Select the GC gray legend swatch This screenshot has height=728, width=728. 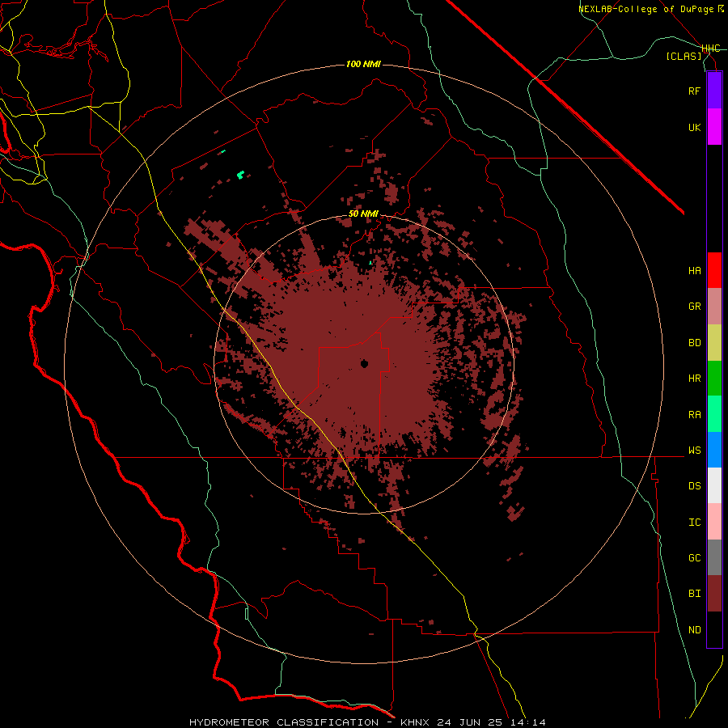[714, 557]
